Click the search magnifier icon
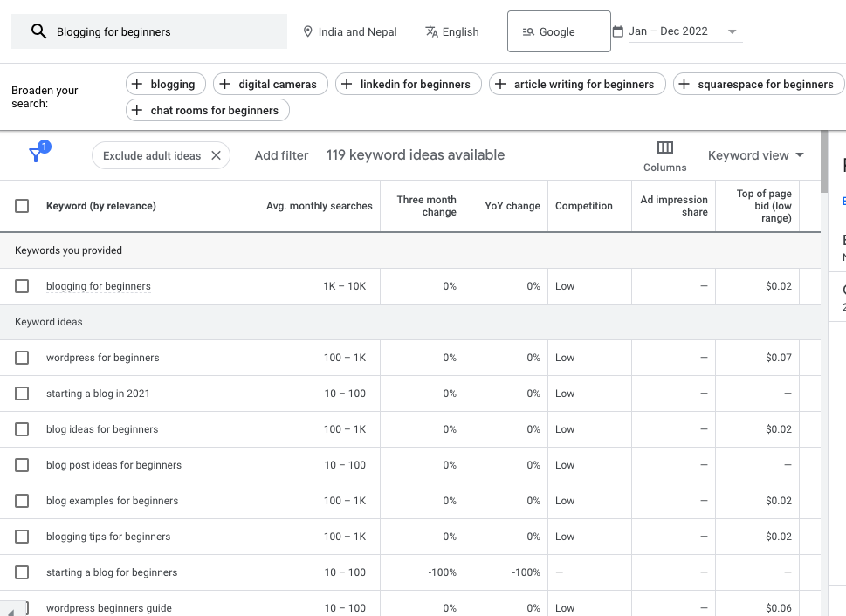This screenshot has height=616, width=846. click(38, 31)
